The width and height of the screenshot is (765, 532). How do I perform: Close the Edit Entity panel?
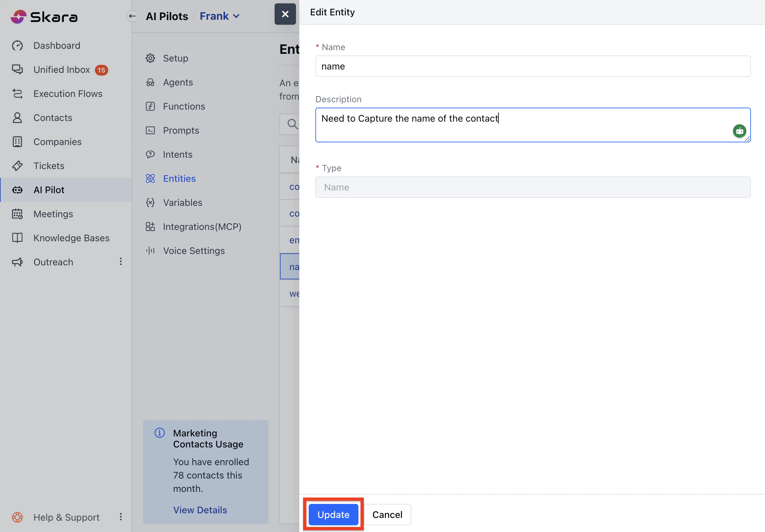285,14
